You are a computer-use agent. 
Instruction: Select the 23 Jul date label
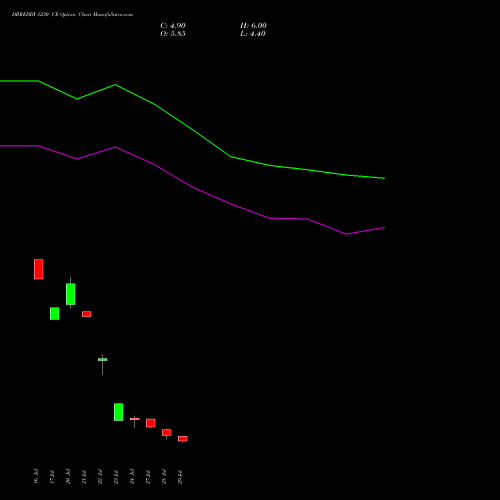pyautogui.click(x=116, y=476)
